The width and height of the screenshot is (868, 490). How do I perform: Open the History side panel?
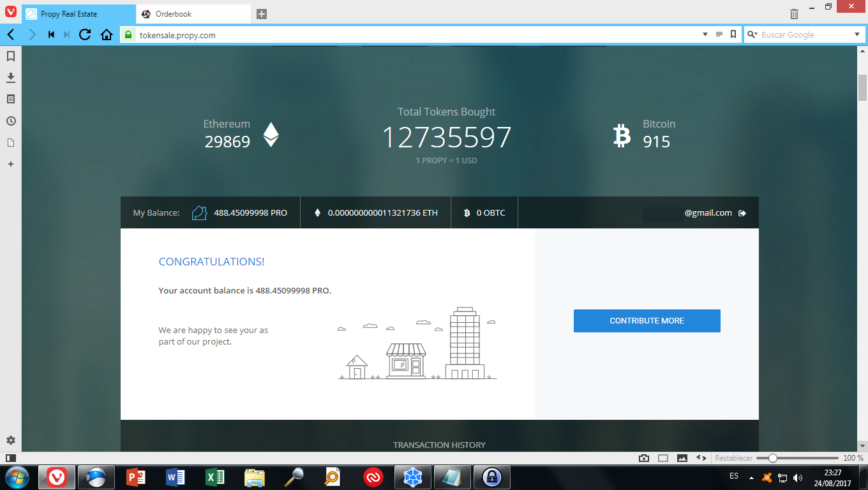[11, 121]
